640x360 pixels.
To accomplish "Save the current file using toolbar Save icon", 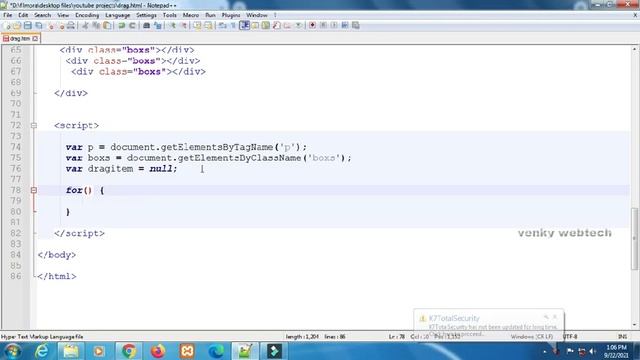I will (x=28, y=26).
